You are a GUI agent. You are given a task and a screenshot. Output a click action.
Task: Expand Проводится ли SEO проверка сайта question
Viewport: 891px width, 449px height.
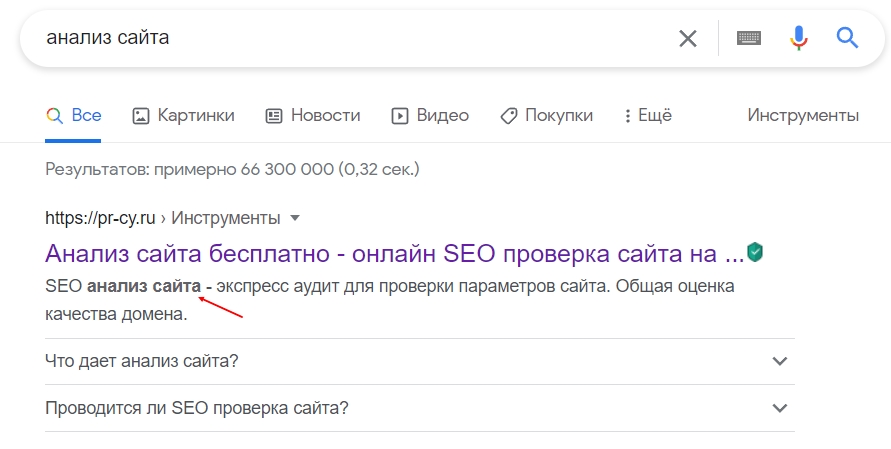click(x=419, y=408)
